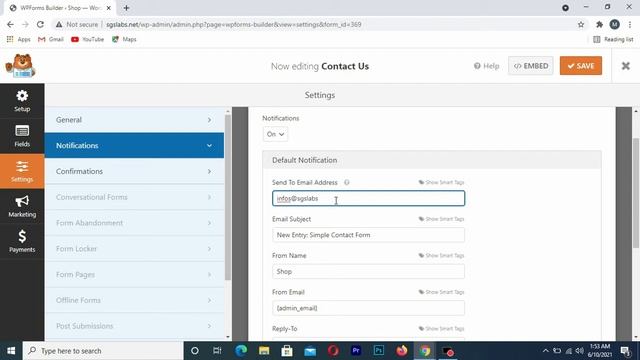Expand the Conversational Forms section
The width and height of the screenshot is (640, 360).
tap(134, 197)
